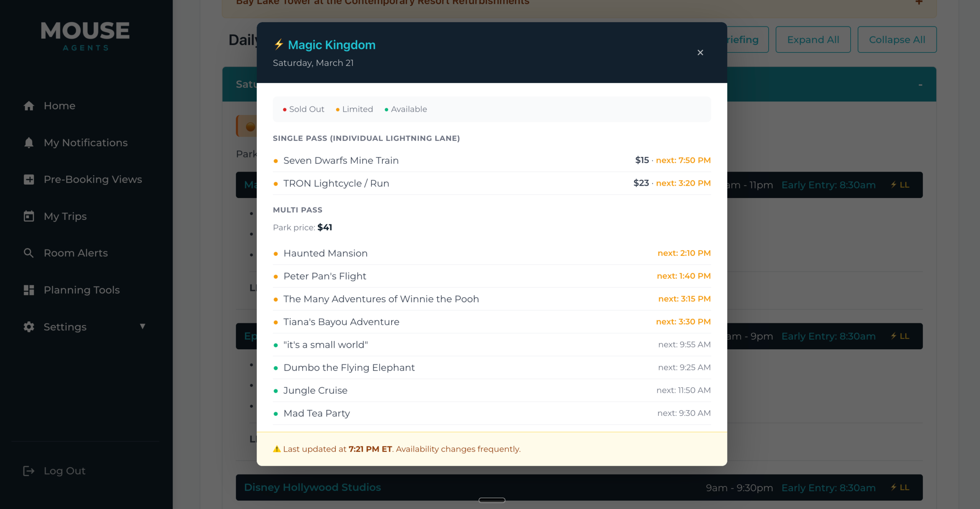Screen dimensions: 980x509
Task: Click the warning triangle in the last-updated banner
Action: [x=276, y=448]
